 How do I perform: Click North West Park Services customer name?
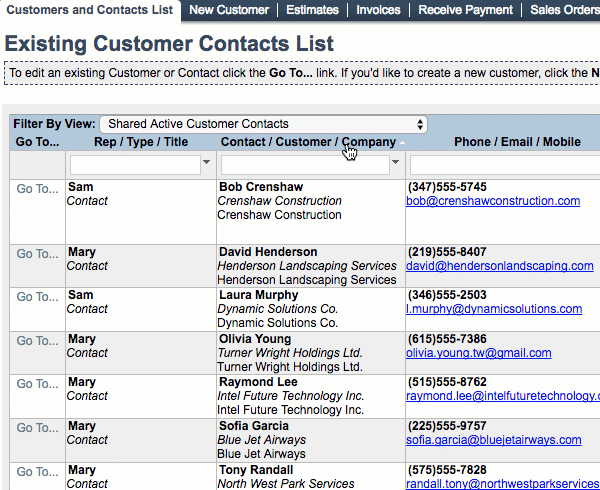286,484
